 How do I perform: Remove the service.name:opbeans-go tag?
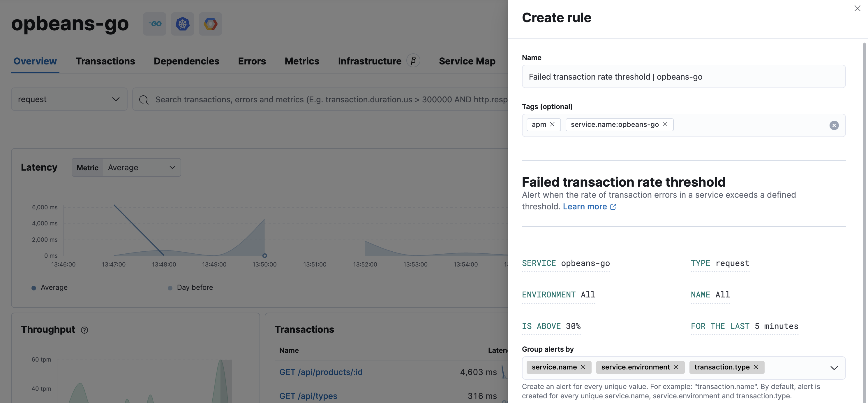pyautogui.click(x=665, y=125)
